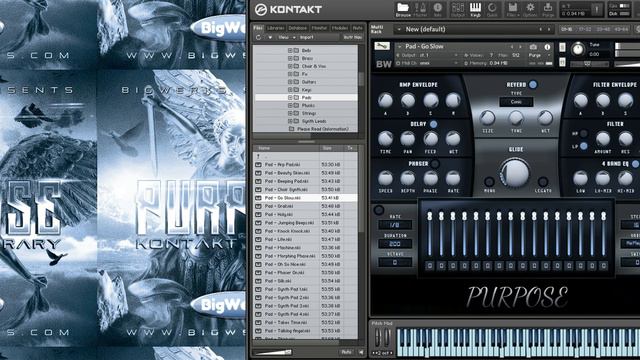This screenshot has width=640, height=360.
Task: Open Options gear icon in Kontakt toolbar
Action: [530, 10]
